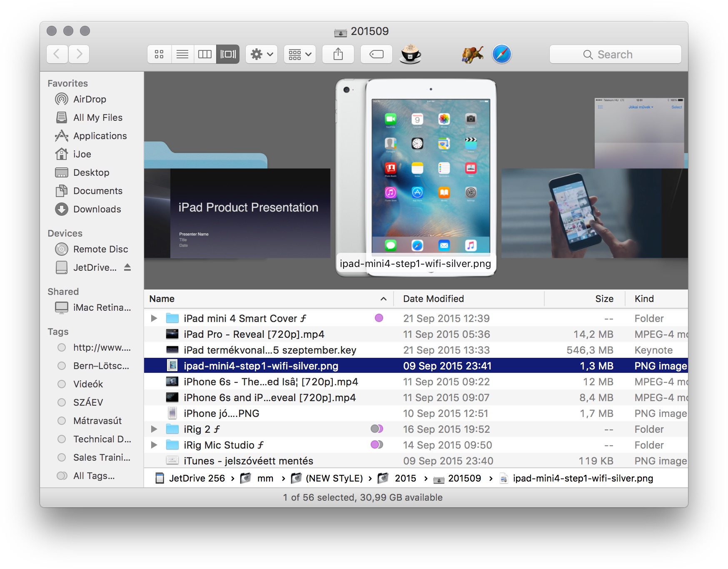
Task: Go forward with the right arrow button
Action: 79,54
